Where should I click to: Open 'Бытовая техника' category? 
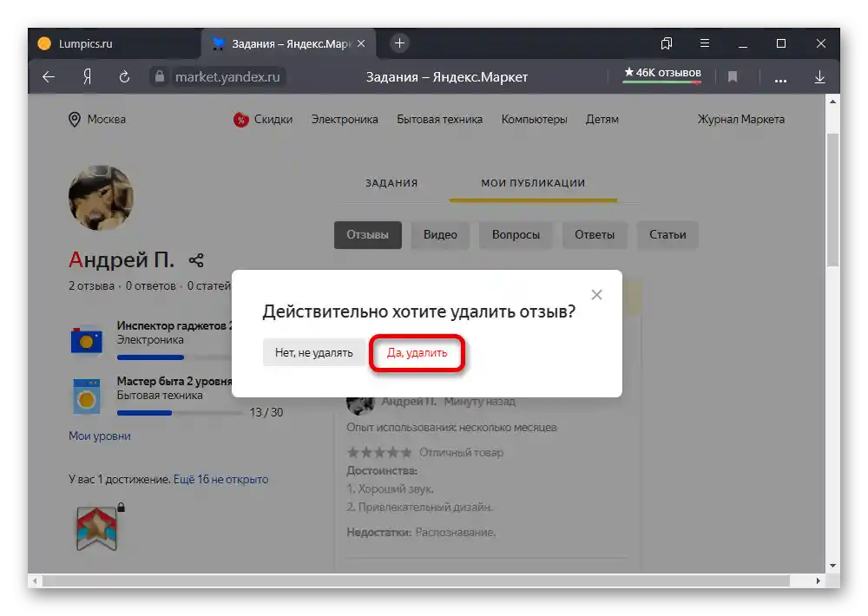coord(439,120)
